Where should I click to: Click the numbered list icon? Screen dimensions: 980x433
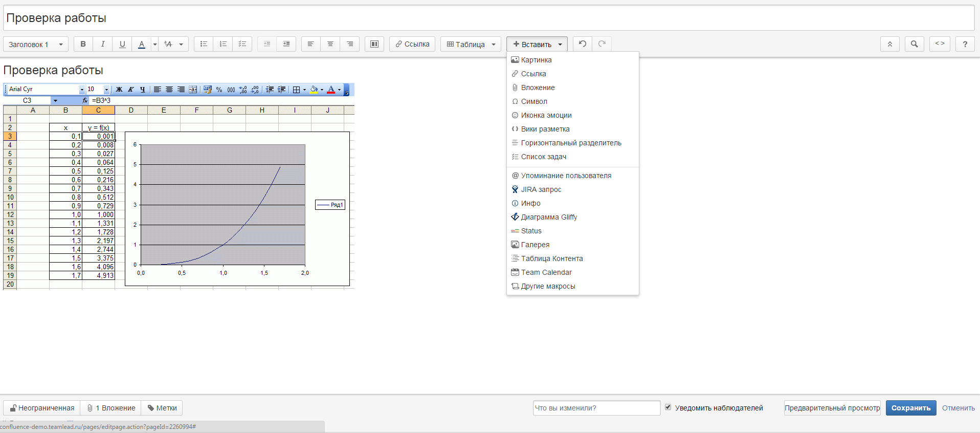[223, 44]
